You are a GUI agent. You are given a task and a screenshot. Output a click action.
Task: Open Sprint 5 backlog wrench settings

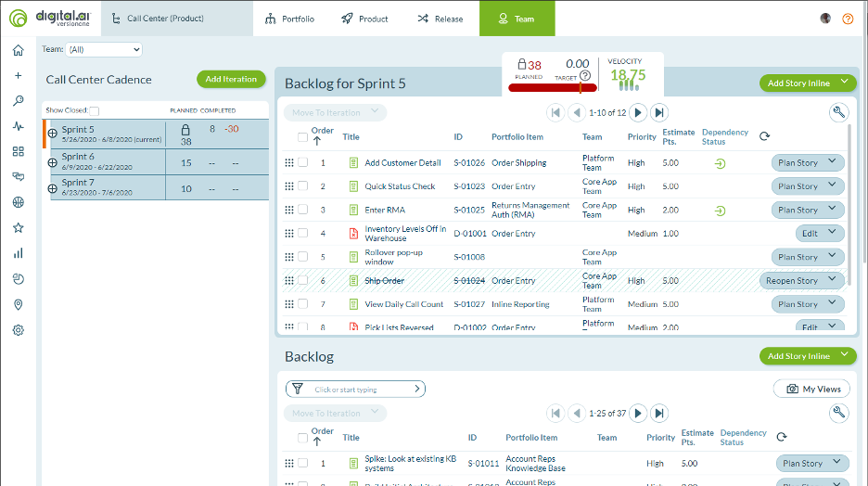[x=839, y=112]
